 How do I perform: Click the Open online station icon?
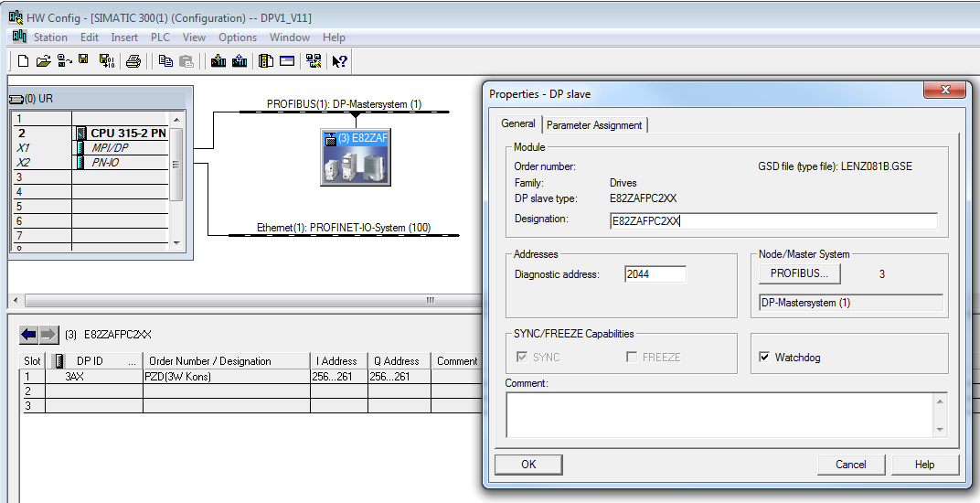point(64,60)
